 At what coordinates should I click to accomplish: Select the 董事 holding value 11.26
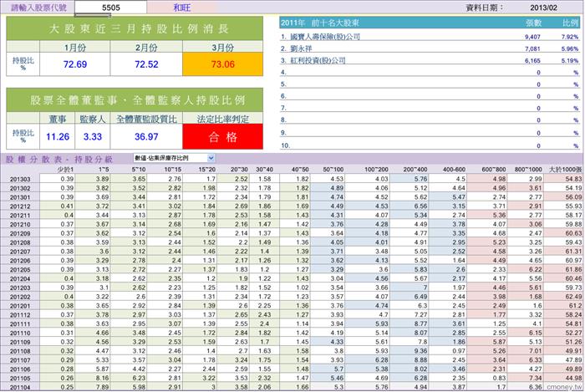58,136
